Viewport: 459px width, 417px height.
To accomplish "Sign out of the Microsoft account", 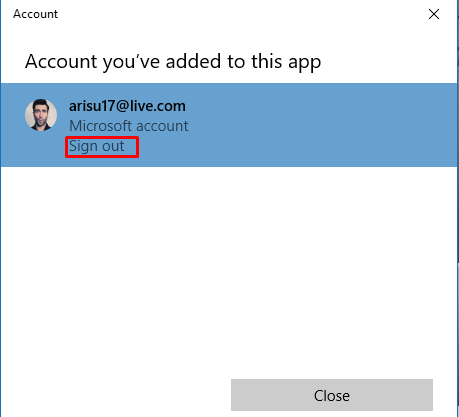I will [x=97, y=146].
